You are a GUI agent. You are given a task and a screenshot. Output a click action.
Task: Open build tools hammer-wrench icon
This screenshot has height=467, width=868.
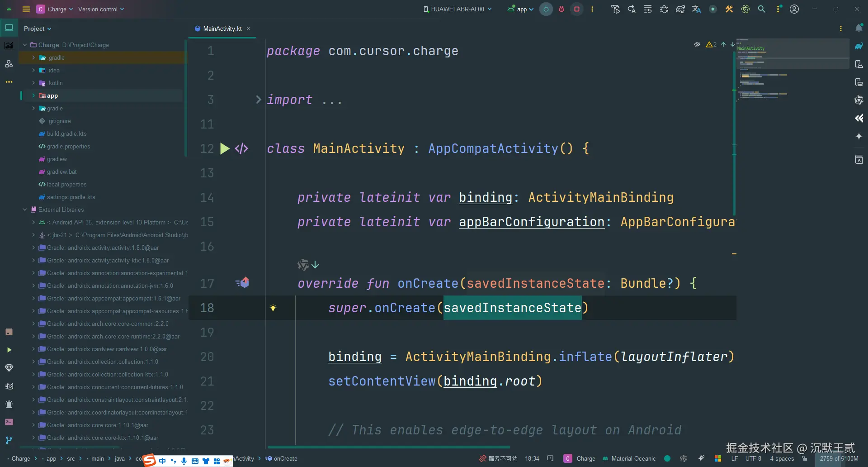coord(729,9)
